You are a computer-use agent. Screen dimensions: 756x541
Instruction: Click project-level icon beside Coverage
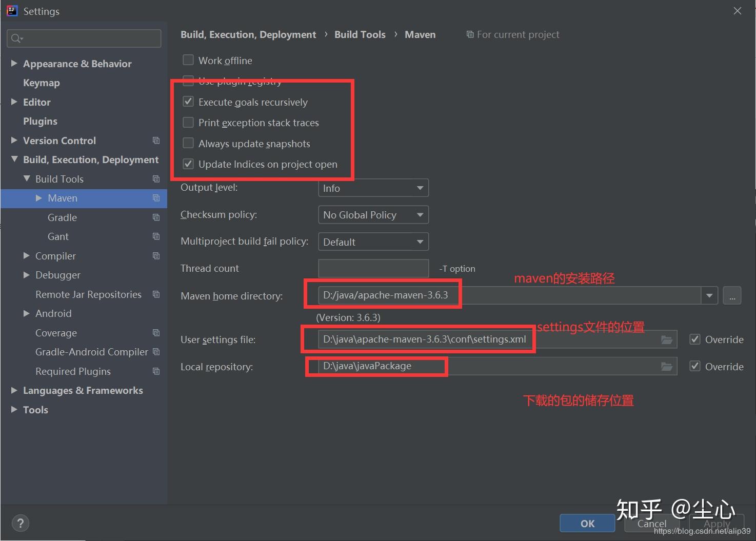156,333
